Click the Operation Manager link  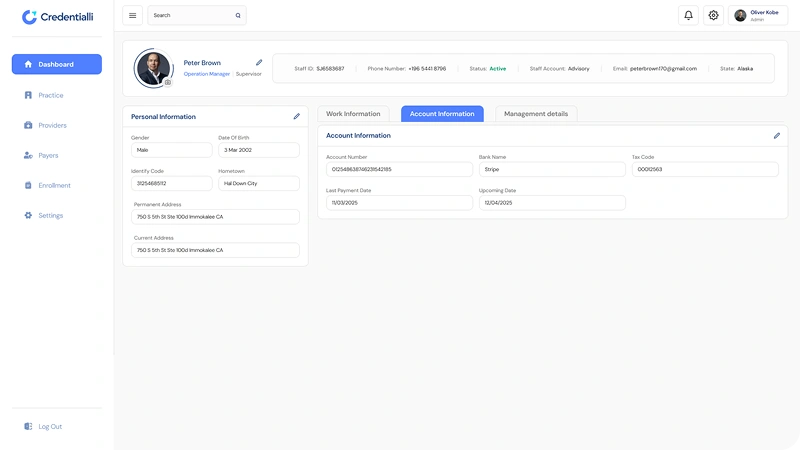pyautogui.click(x=206, y=74)
